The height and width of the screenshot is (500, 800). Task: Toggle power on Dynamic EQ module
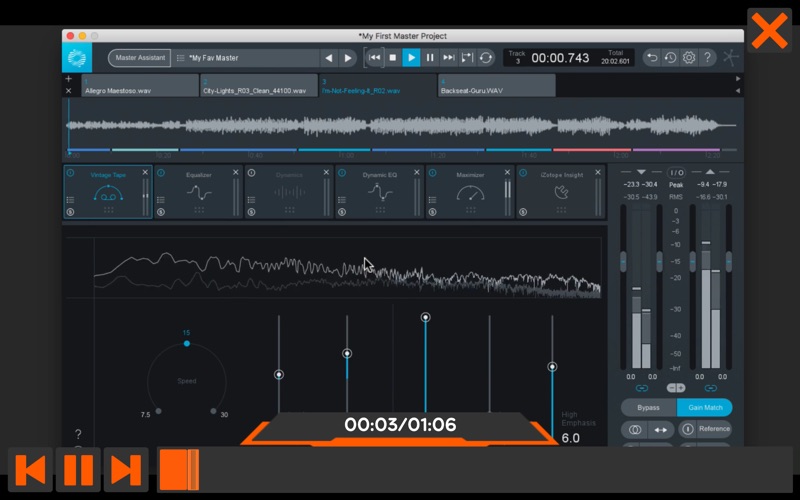click(342, 173)
